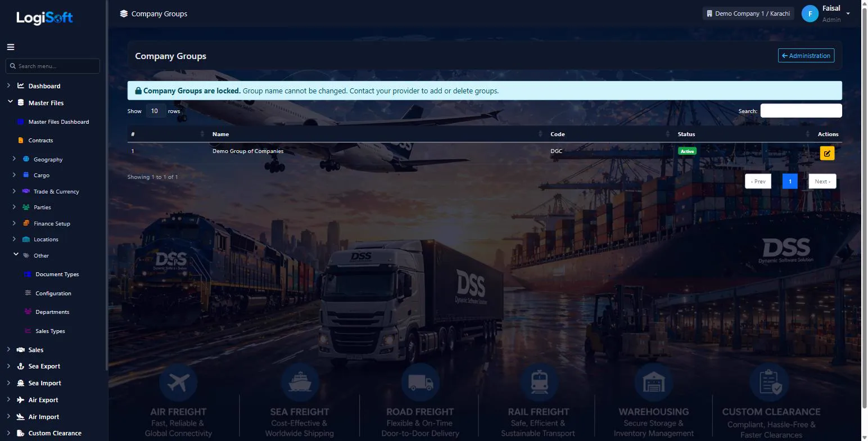The image size is (868, 441).
Task: Collapse the Other submenu chevron
Action: (x=16, y=254)
